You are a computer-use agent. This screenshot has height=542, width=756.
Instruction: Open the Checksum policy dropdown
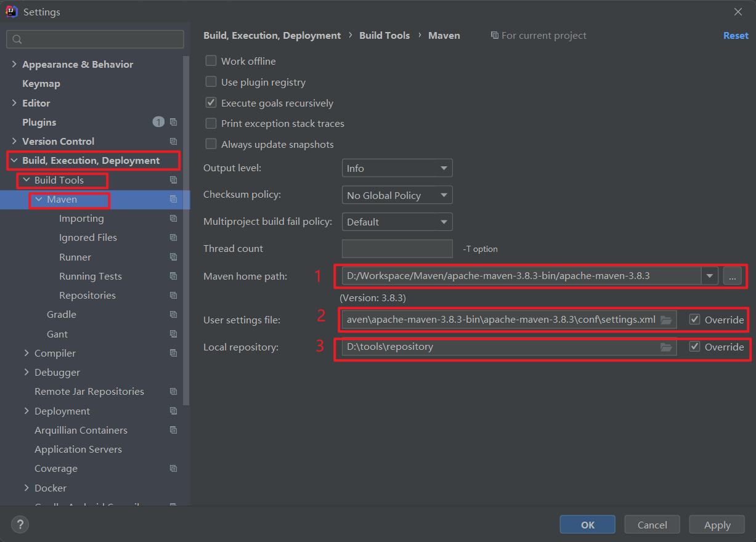[x=397, y=195]
